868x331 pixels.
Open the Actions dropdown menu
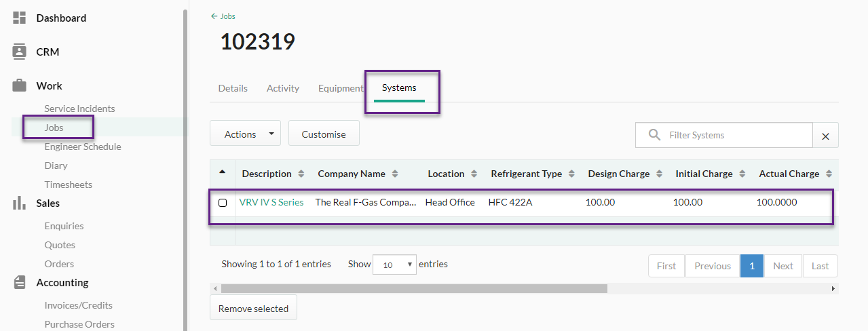245,134
